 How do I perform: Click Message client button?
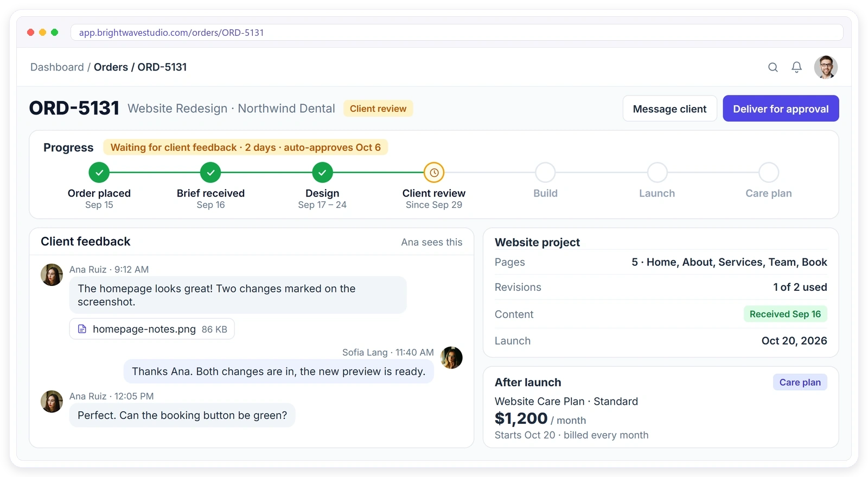tap(670, 109)
